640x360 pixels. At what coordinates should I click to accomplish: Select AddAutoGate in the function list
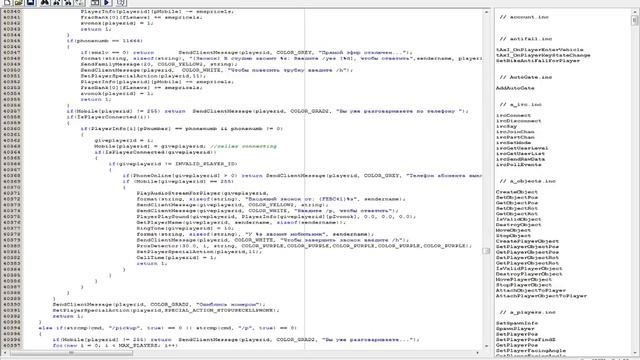pyautogui.click(x=515, y=88)
